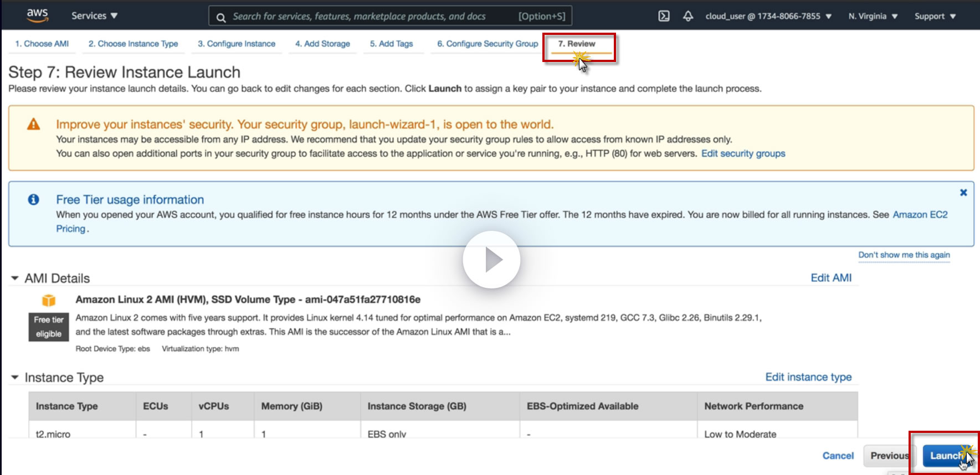This screenshot has height=475, width=980.
Task: Collapse the AMI Details section
Action: [15, 278]
